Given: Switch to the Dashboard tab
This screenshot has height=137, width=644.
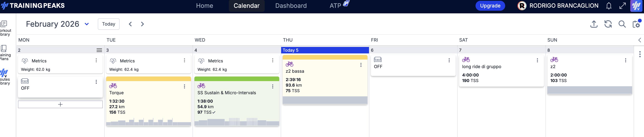Looking at the screenshot, I should pyautogui.click(x=291, y=6).
